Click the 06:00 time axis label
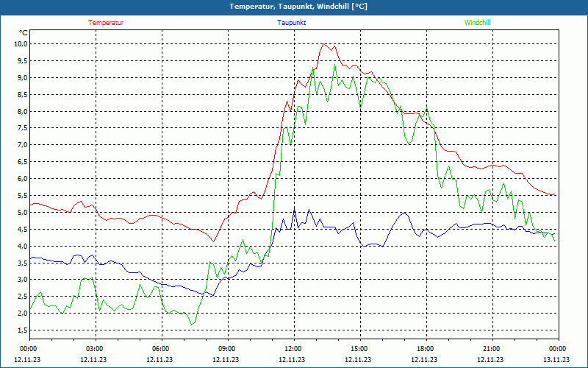The image size is (588, 368). (162, 349)
